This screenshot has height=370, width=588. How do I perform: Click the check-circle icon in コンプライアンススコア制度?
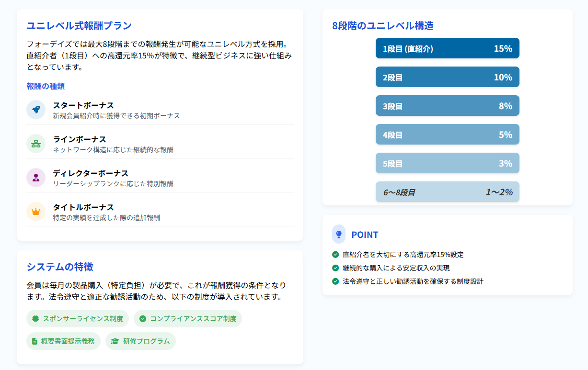143,319
